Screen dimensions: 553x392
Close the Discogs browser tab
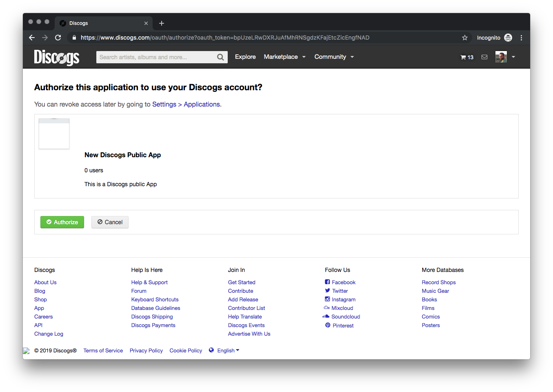click(146, 23)
